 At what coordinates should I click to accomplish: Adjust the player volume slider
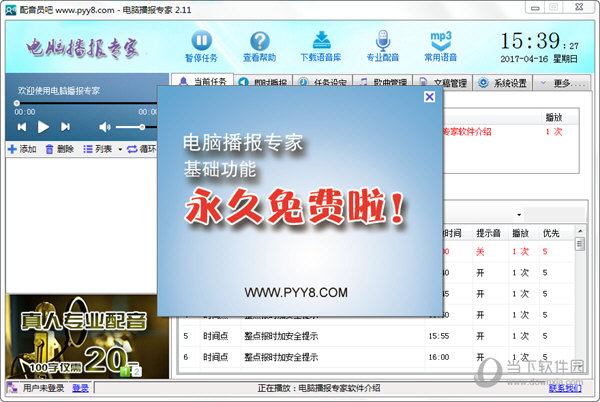coord(136,127)
